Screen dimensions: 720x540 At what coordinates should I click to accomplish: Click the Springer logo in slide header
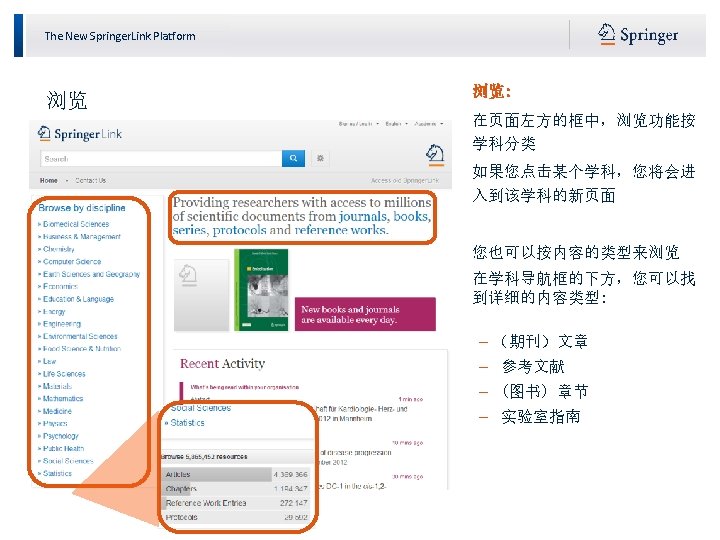pyautogui.click(x=638, y=35)
